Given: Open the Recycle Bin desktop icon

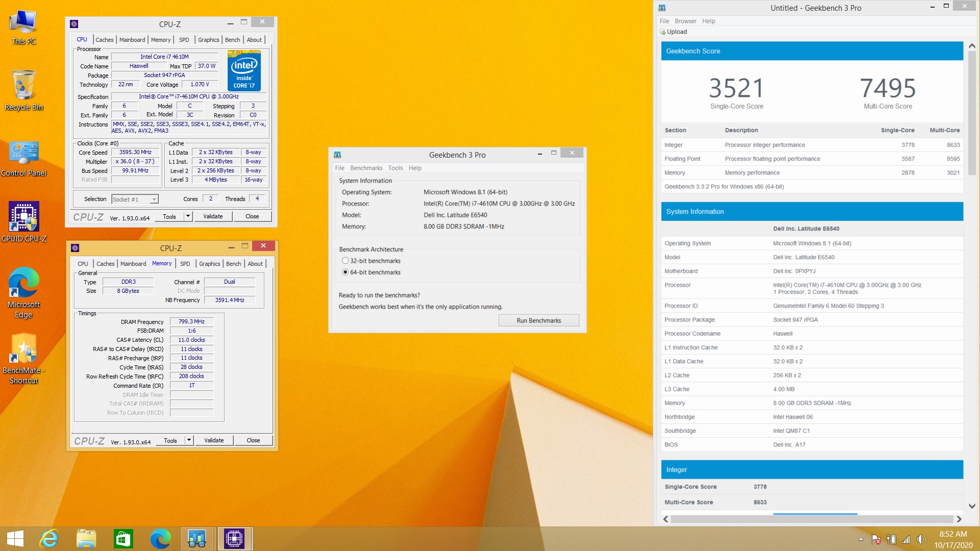Looking at the screenshot, I should pyautogui.click(x=23, y=90).
